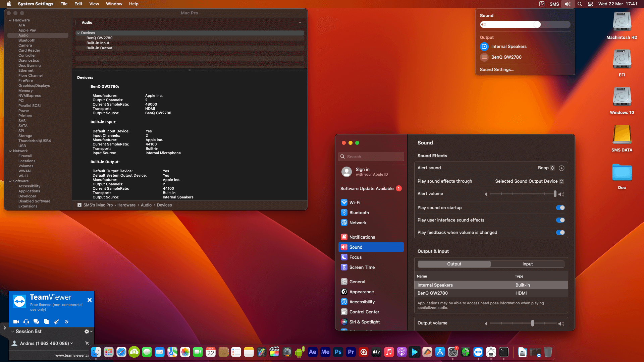This screenshot has width=644, height=362.
Task: Start a video call from TeamViewer toolbar
Action: [16, 321]
